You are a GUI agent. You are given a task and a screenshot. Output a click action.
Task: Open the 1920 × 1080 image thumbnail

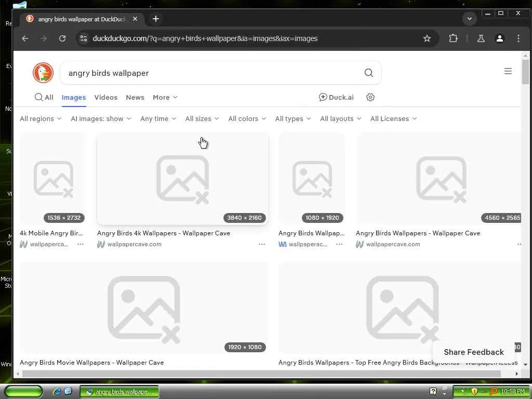pos(144,308)
